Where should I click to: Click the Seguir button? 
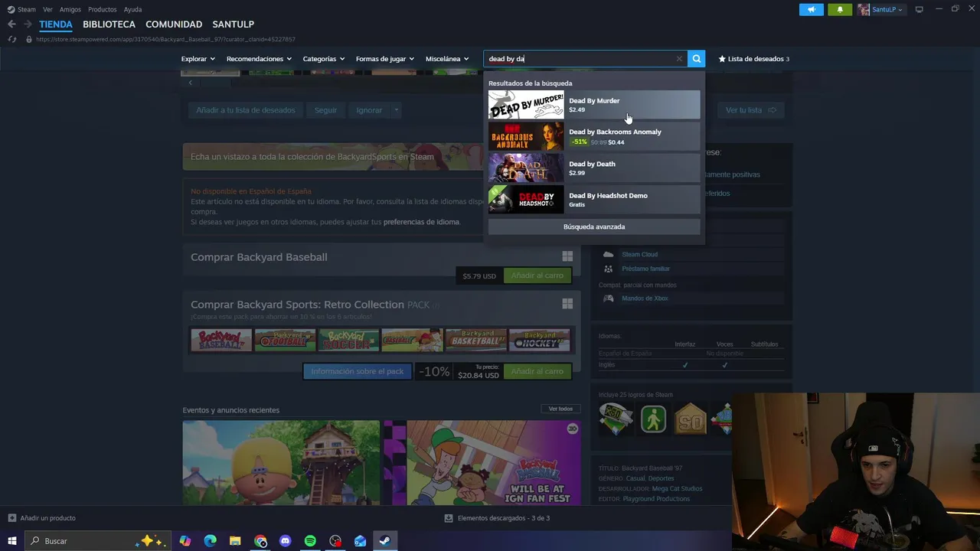325,110
